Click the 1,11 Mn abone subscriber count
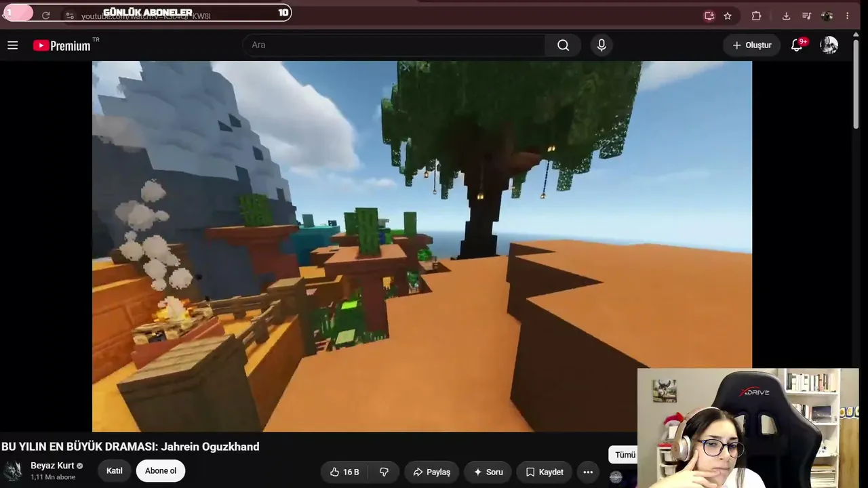Image resolution: width=868 pixels, height=488 pixels. (x=53, y=478)
